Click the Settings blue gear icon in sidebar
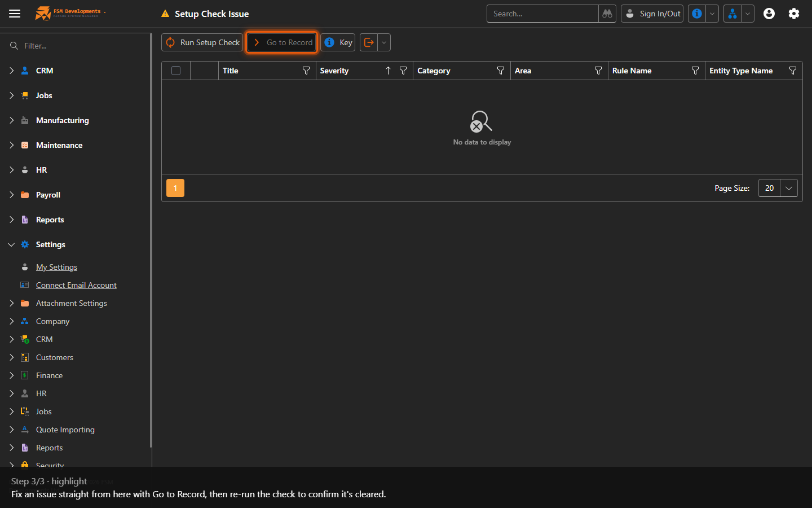Screen dimensions: 812x508 point(25,244)
